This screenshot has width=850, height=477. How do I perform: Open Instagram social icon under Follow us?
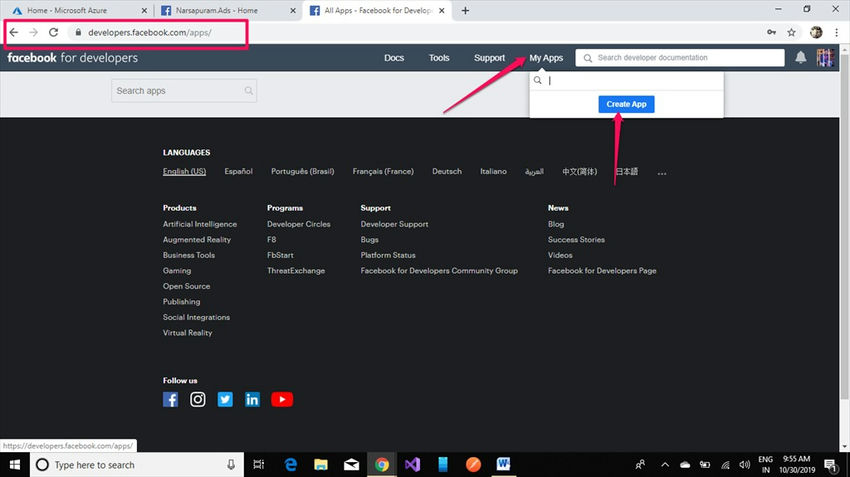click(x=197, y=399)
